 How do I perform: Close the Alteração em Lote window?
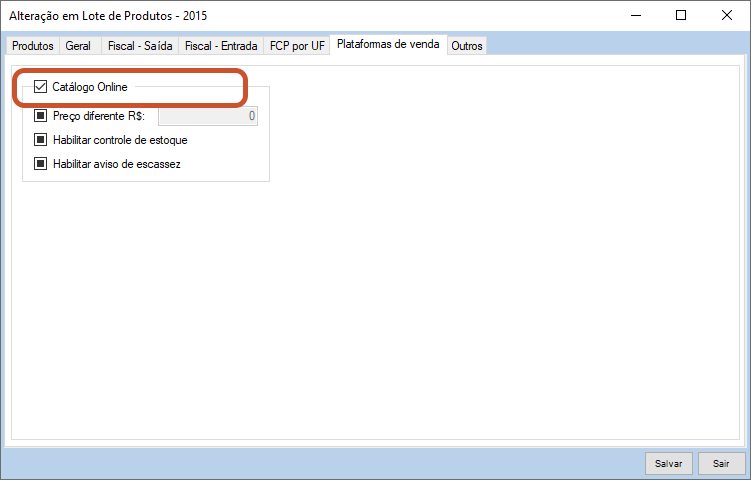click(x=727, y=15)
